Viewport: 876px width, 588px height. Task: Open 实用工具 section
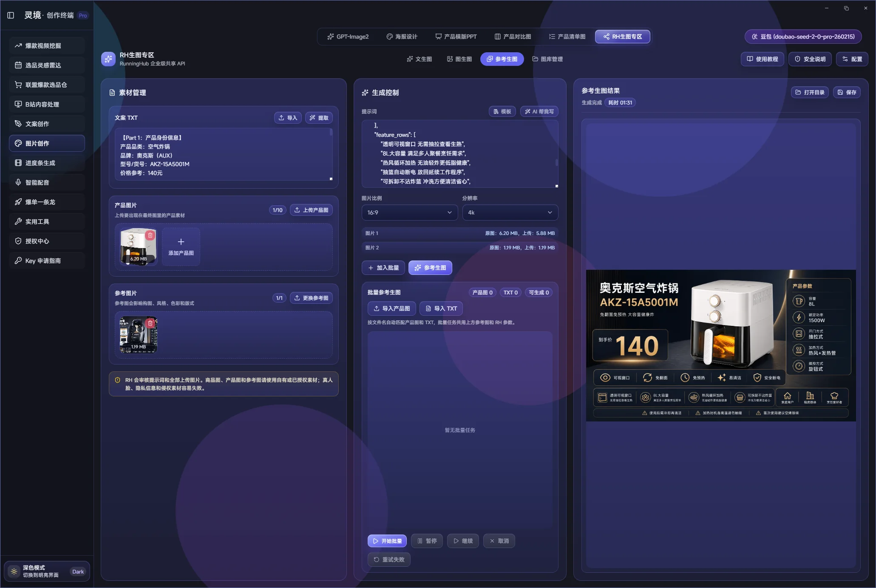[47, 221]
